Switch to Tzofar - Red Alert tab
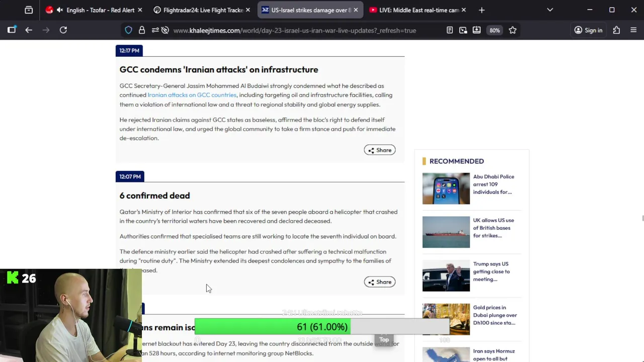The height and width of the screenshot is (362, 644). click(94, 10)
